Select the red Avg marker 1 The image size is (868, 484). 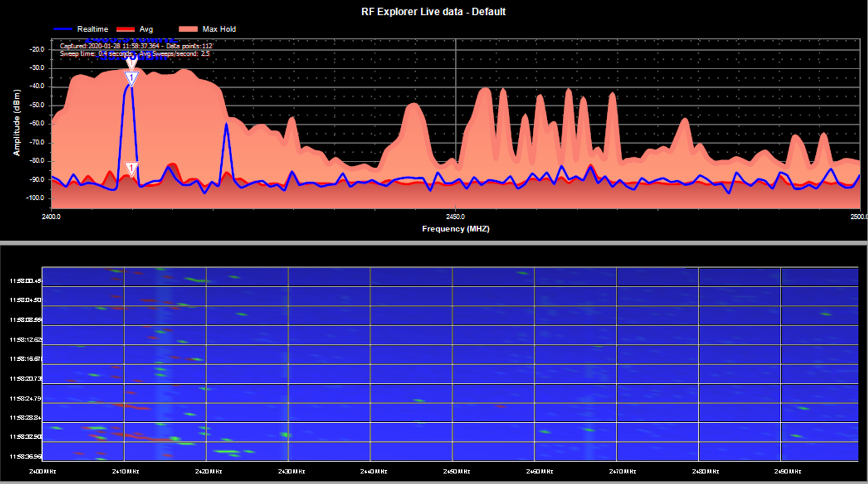click(131, 168)
